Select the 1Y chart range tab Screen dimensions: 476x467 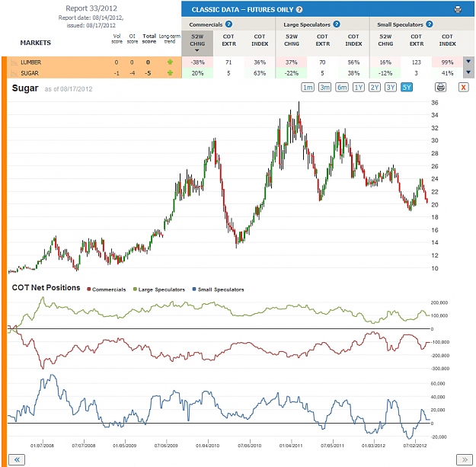click(358, 88)
